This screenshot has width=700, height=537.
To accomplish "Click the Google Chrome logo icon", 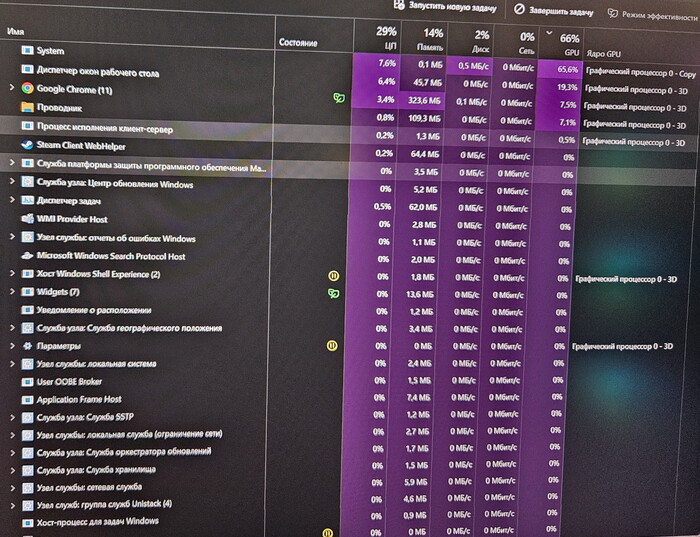I will coord(27,88).
